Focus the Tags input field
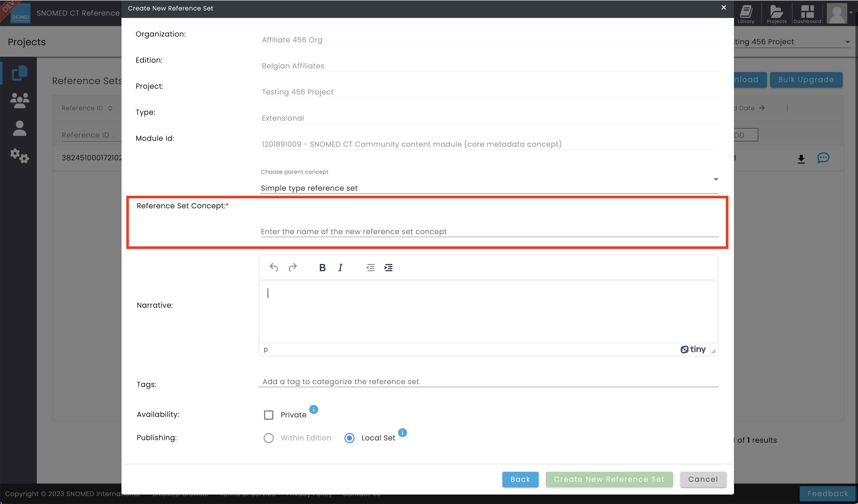 [488, 382]
